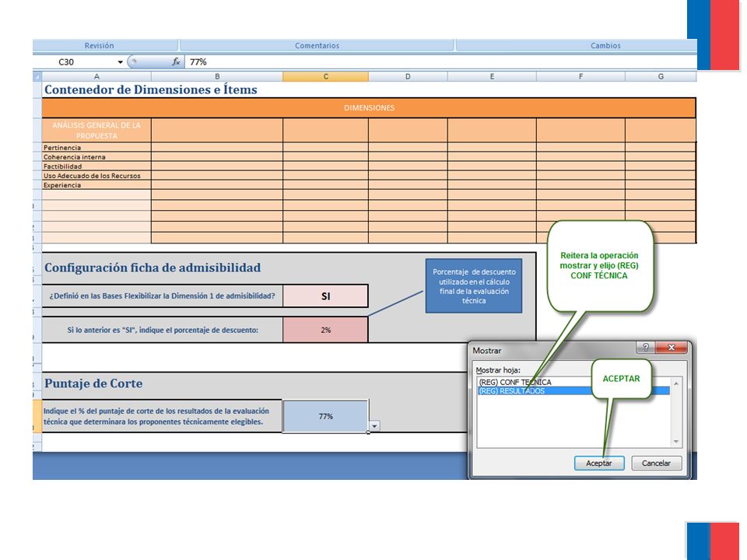This screenshot has width=747, height=560.
Task: Select column F header
Action: pos(580,76)
